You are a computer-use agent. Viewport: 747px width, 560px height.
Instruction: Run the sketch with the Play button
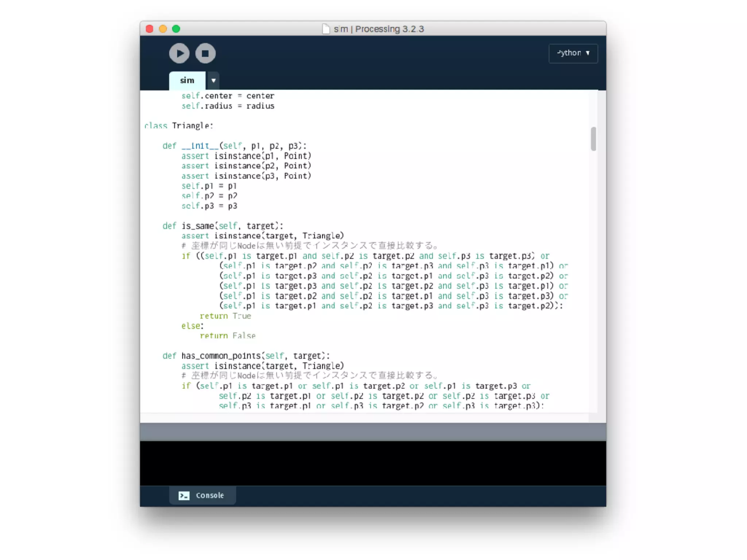pyautogui.click(x=179, y=53)
